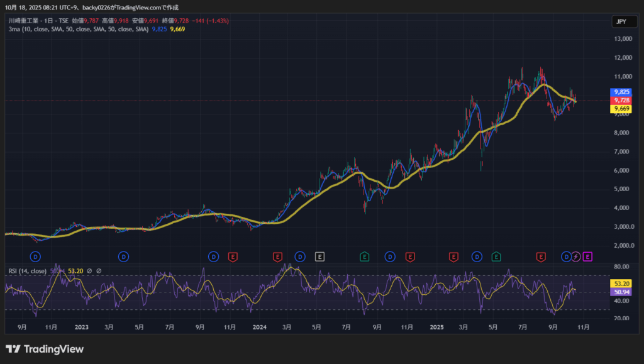
Task: Click the yellow 53.20 RSI scale label
Action: pyautogui.click(x=622, y=284)
